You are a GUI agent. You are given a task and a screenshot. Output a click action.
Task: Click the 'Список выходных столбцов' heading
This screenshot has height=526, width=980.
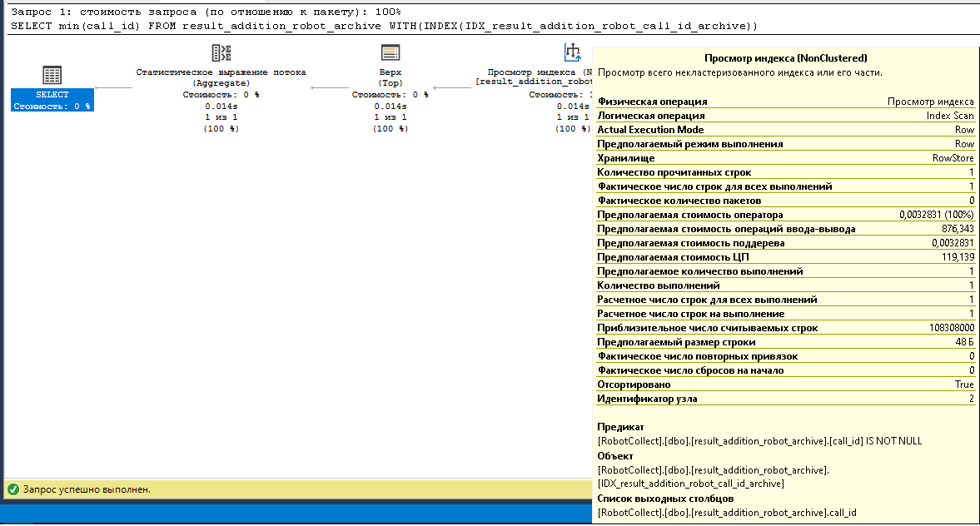coord(654,499)
